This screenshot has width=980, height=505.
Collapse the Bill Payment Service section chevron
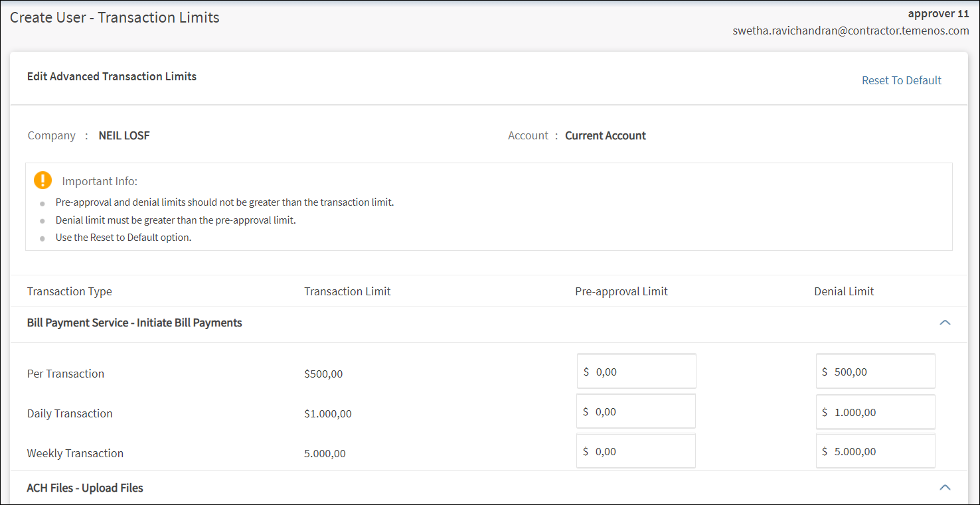tap(945, 323)
